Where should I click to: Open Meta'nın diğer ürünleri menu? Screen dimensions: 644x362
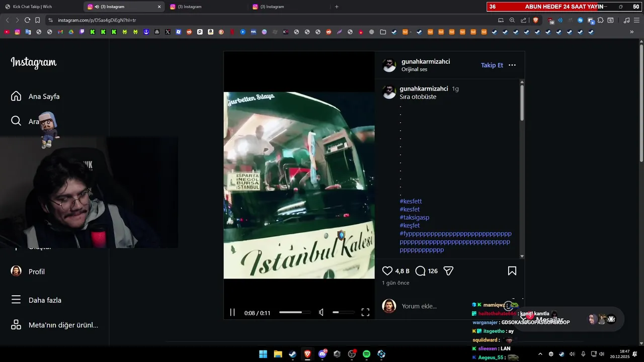tap(54, 325)
